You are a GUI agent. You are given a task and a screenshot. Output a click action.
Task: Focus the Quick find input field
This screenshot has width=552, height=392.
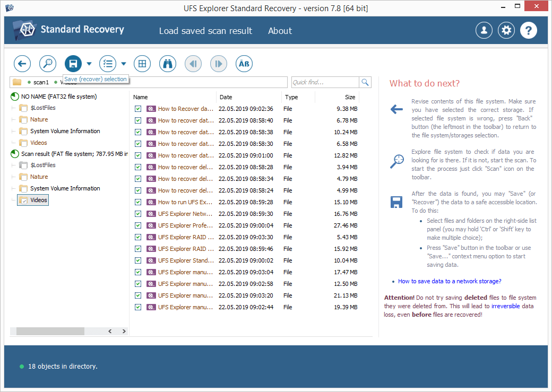tap(325, 82)
